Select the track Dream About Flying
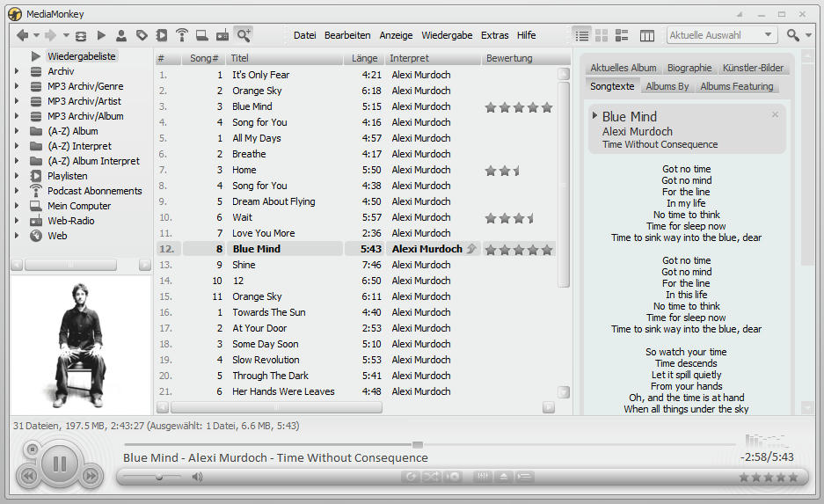Image resolution: width=824 pixels, height=504 pixels. [273, 201]
